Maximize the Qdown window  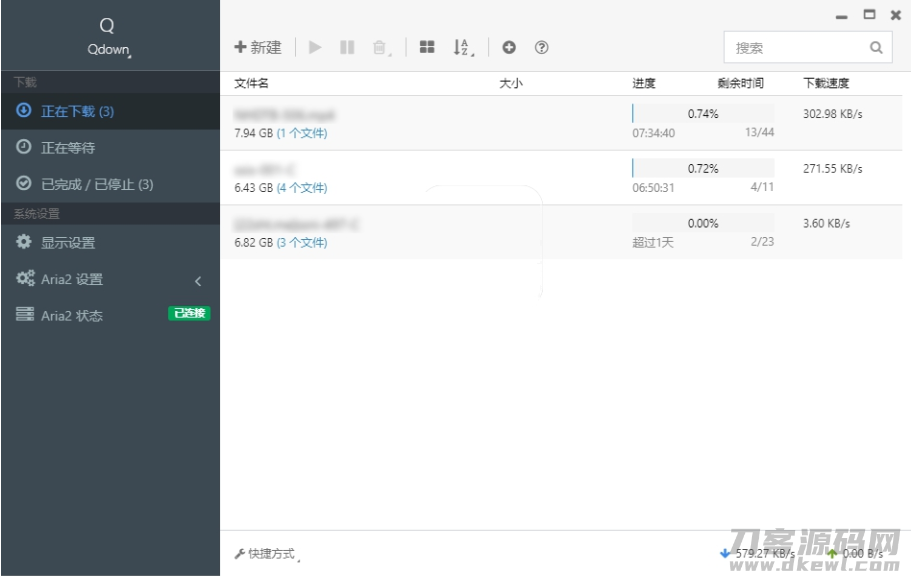[x=869, y=15]
